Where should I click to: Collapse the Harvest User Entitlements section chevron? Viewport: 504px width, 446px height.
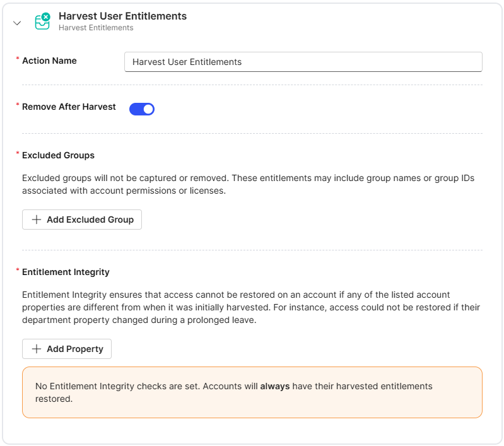point(17,23)
